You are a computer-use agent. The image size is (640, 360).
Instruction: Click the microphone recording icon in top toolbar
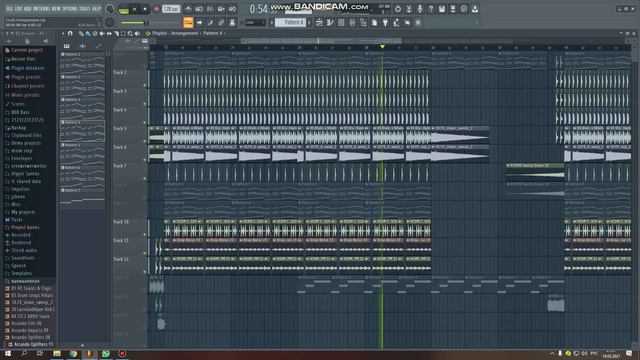(420, 9)
